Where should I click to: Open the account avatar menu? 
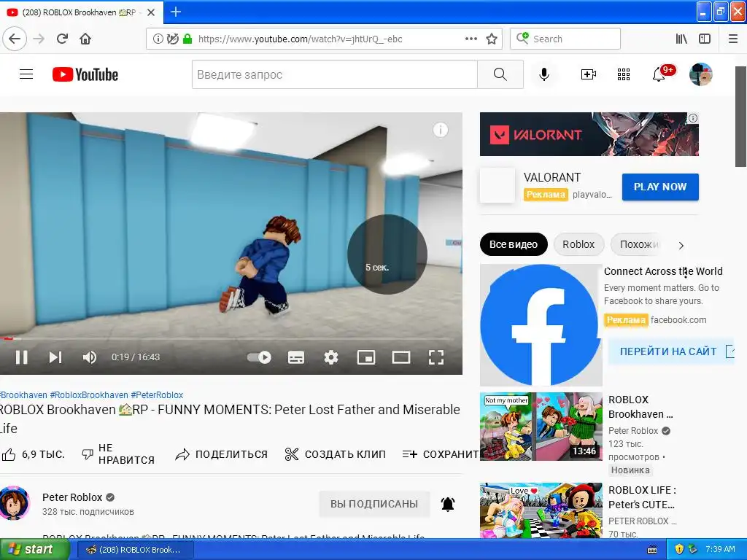(x=701, y=74)
